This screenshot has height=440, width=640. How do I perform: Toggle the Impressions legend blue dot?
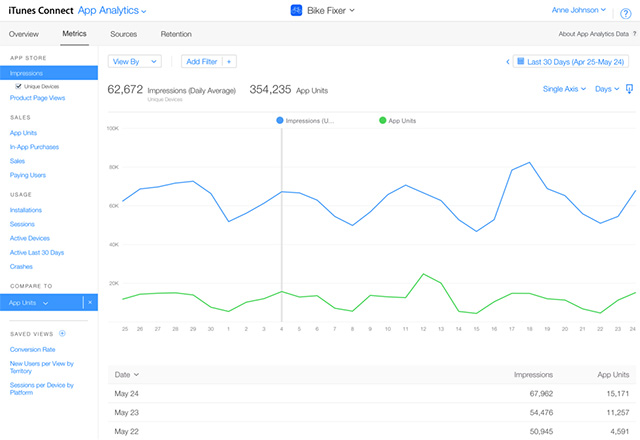coord(280,120)
